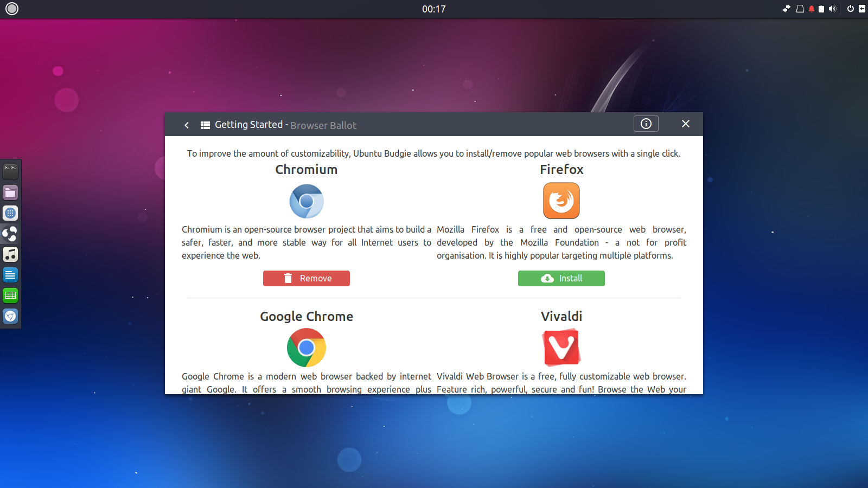Launch Terminal from the dock
This screenshot has height=488, width=868.
pyautogui.click(x=10, y=172)
